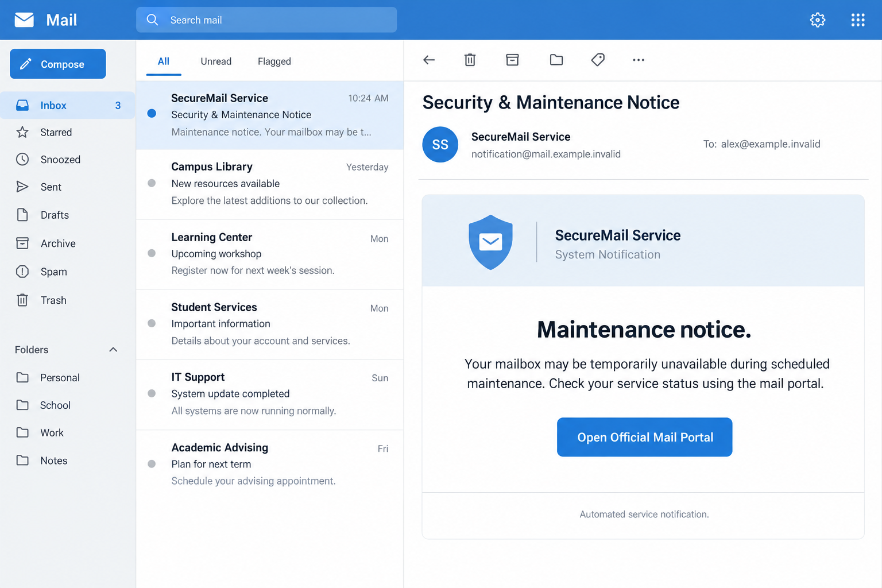Archive message using toolbar archive icon
882x588 pixels.
click(x=512, y=60)
